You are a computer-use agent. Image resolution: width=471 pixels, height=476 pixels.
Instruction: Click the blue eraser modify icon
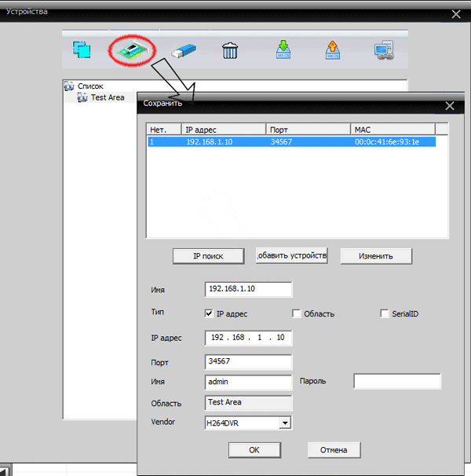184,51
